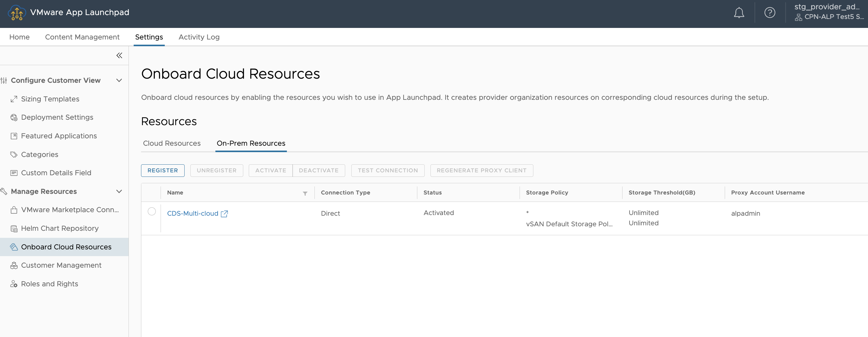Switch to the Cloud Resources tab
868x337 pixels.
(171, 143)
